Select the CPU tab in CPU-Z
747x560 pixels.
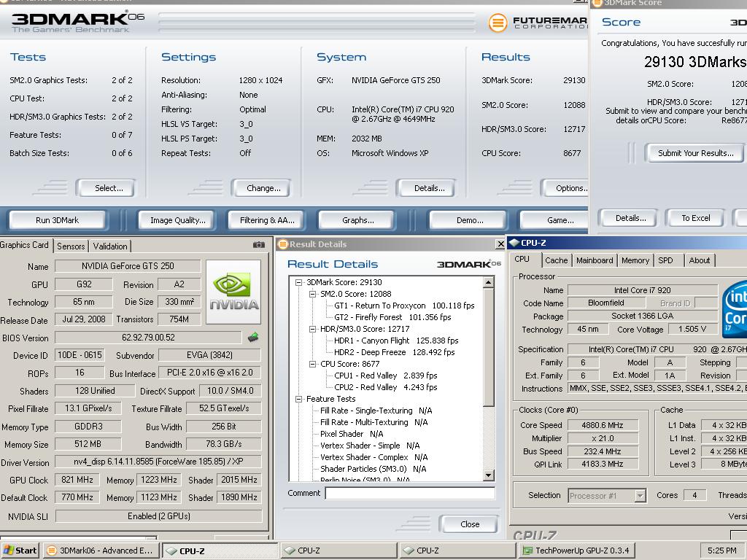coord(522,259)
